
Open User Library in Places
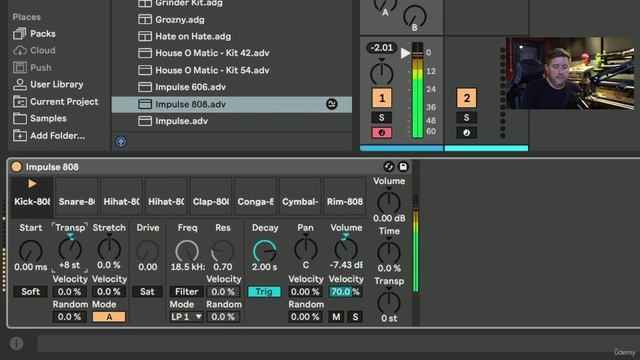pos(48,84)
